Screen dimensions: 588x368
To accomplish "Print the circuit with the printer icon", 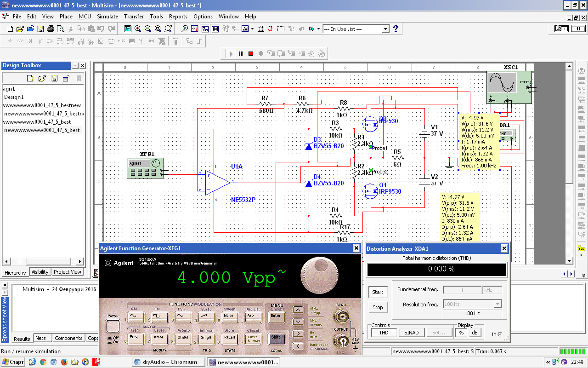I will (51, 29).
